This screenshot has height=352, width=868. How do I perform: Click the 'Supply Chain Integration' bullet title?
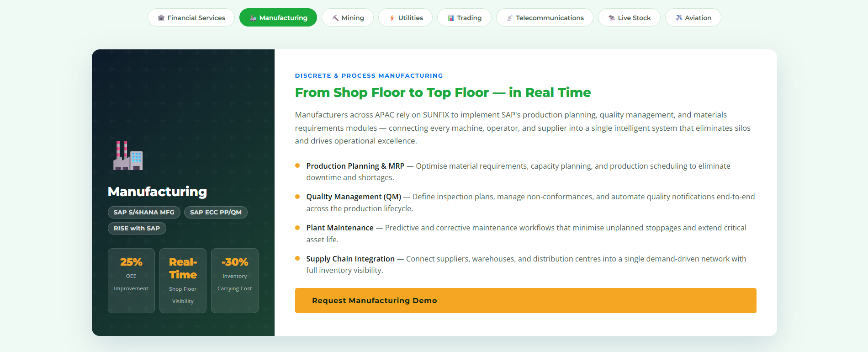(x=350, y=259)
